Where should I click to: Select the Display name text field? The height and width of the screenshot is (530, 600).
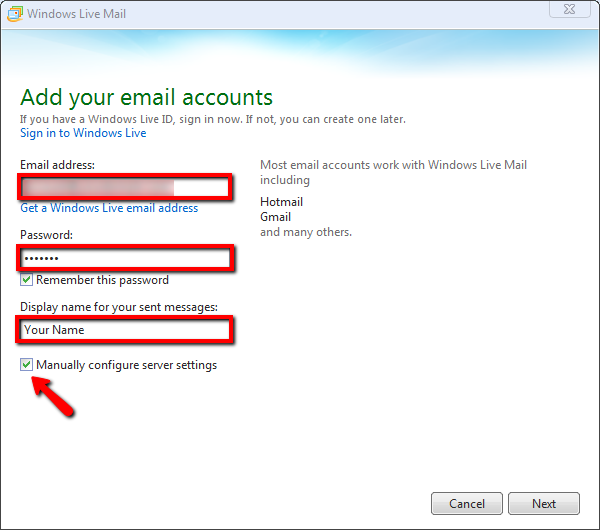pos(125,329)
